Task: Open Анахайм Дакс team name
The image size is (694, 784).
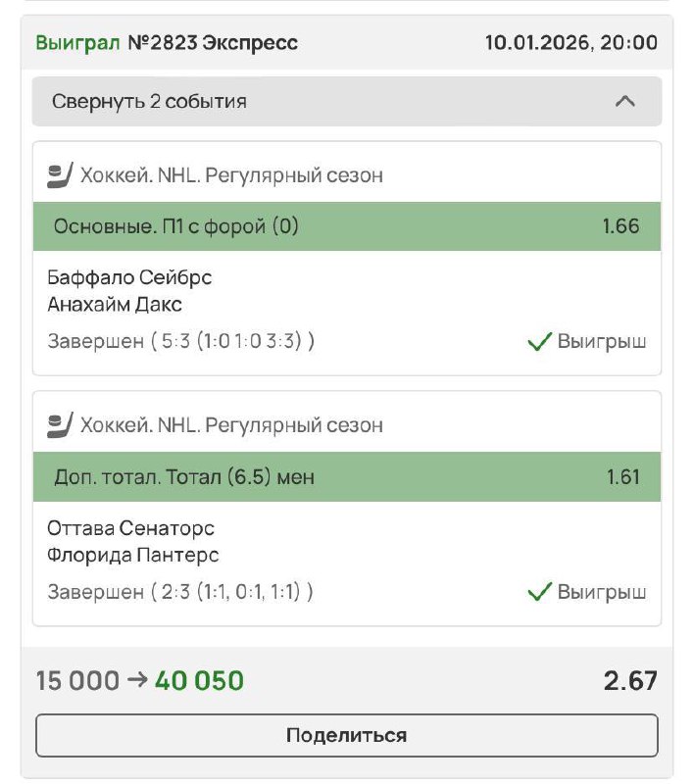Action: 115,305
